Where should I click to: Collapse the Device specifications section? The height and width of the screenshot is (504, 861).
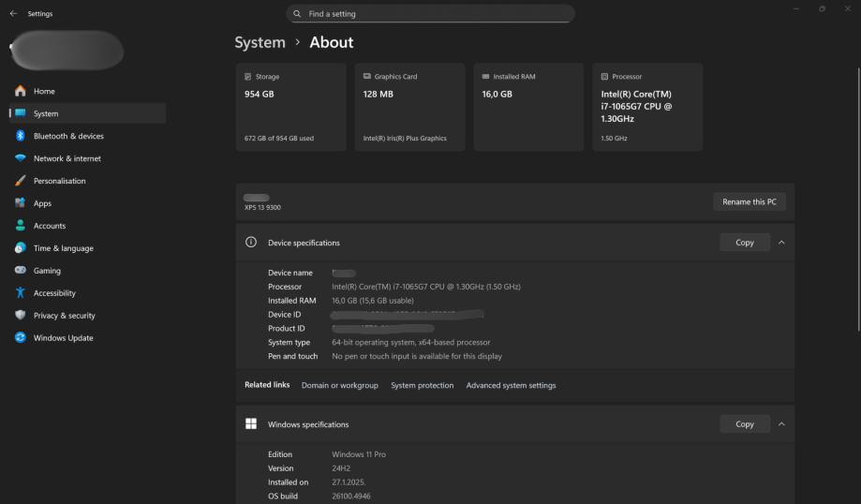[781, 243]
